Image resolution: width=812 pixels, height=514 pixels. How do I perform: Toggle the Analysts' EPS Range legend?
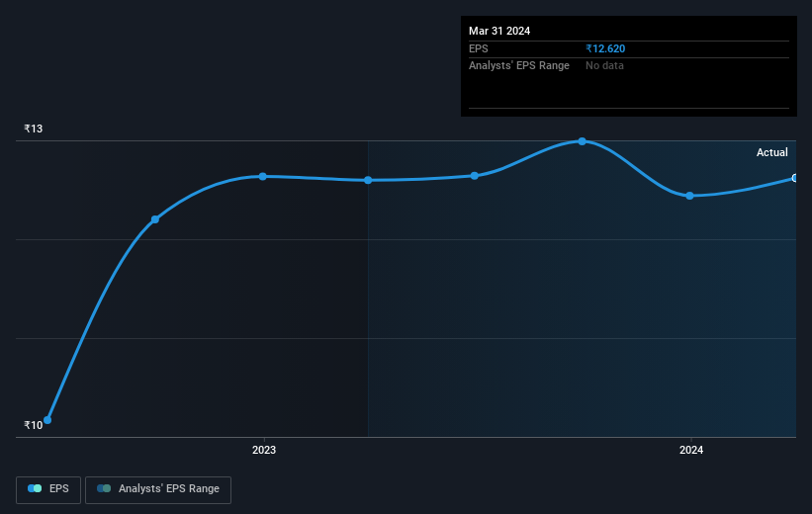[158, 489]
